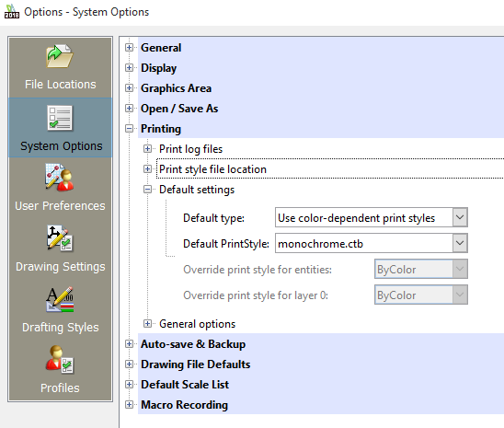Expand the Print log files node
The width and height of the screenshot is (504, 428).
147,149
